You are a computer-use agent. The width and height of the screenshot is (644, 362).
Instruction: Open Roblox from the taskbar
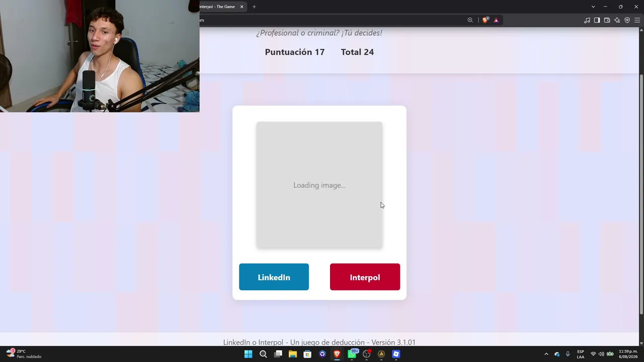pos(396,354)
